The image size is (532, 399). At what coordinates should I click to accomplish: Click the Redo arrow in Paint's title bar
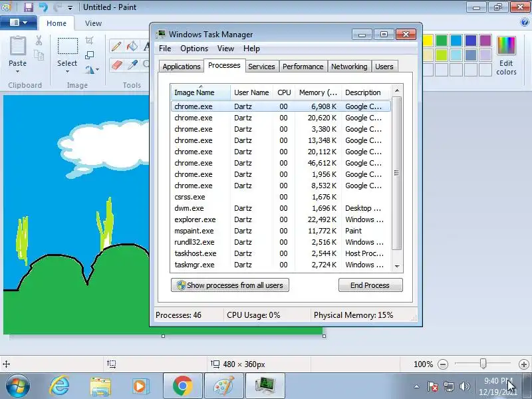[57, 7]
